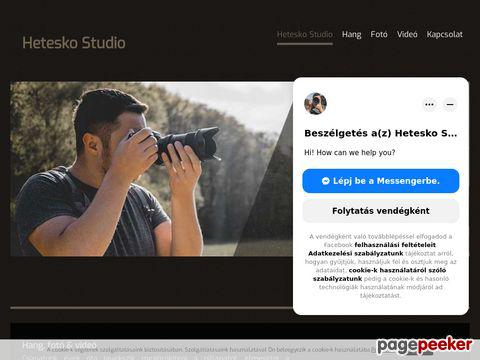The width and height of the screenshot is (480, 360).
Task: Click the Hetesko Studio chat profile avatar
Action: click(315, 103)
